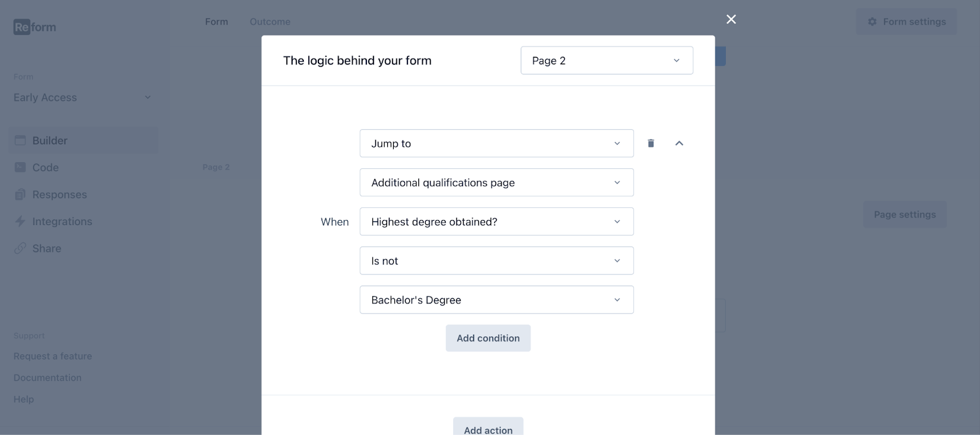This screenshot has width=980, height=435.
Task: Open the Additional qualifications page dropdown
Action: (x=496, y=182)
